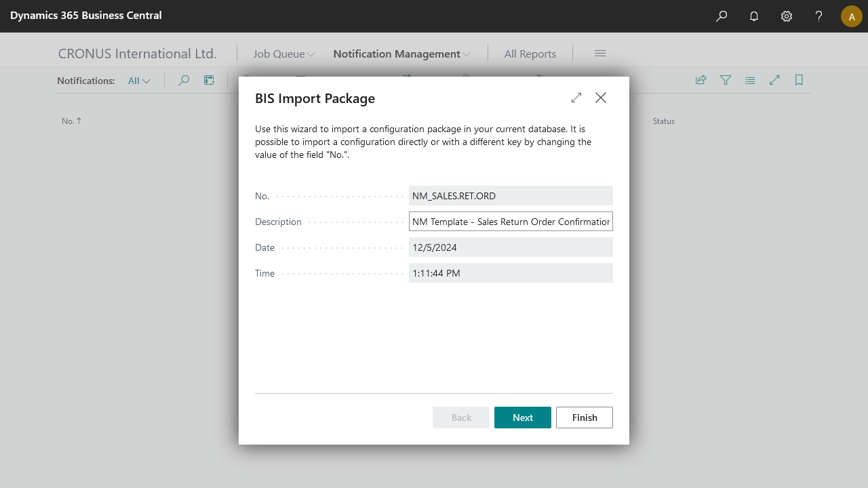
Task: Click the share icon in list toolbar
Action: [701, 80]
